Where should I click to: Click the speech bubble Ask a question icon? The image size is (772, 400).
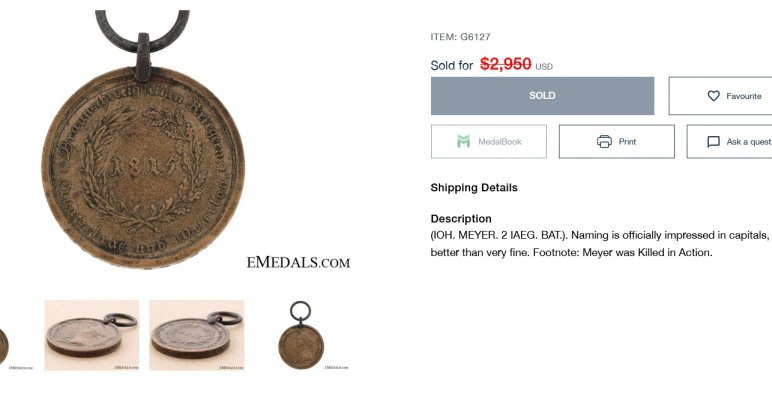point(713,142)
